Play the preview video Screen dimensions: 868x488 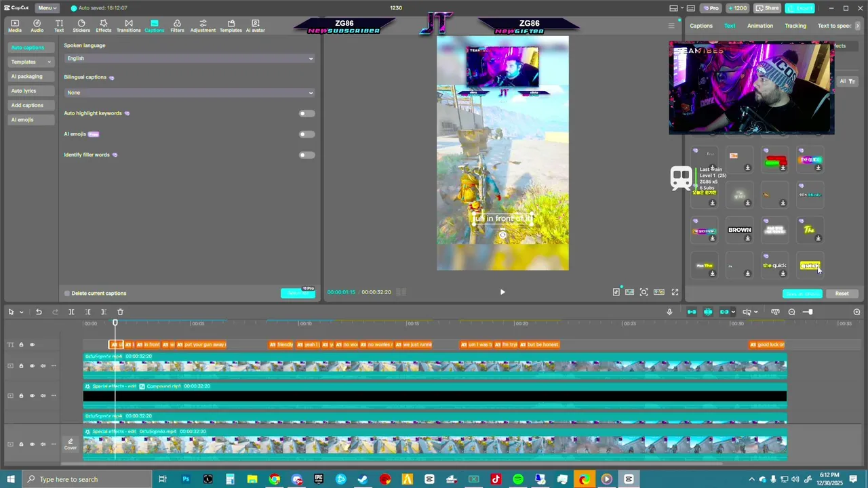(x=502, y=292)
